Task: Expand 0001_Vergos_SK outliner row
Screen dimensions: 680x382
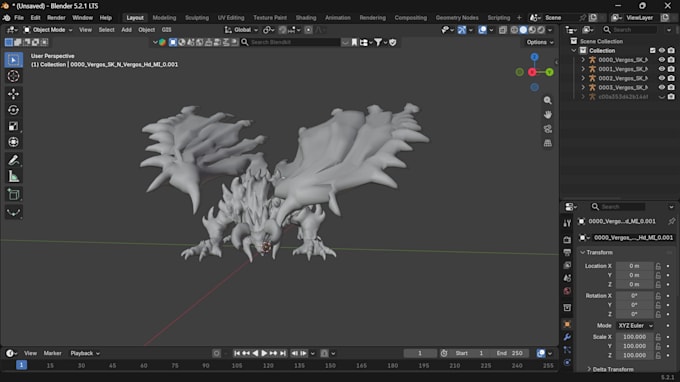Action: (x=583, y=69)
